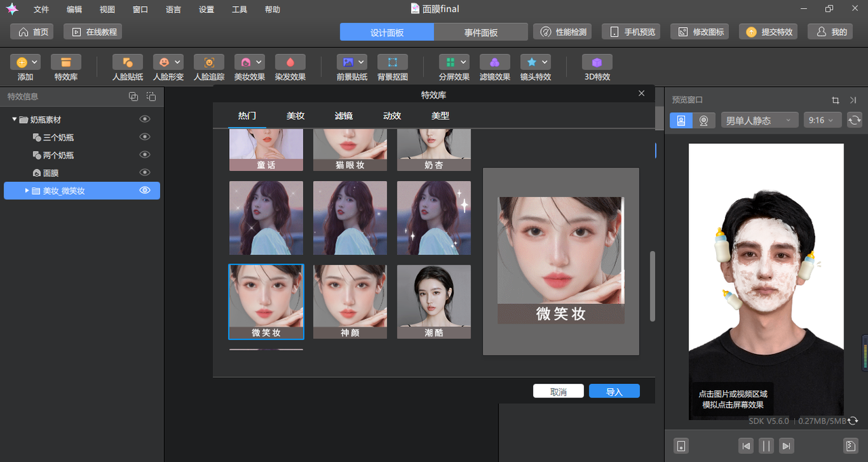868x462 pixels.
Task: Hide the 三个奶瓶 layer with eye icon
Action: (144, 137)
